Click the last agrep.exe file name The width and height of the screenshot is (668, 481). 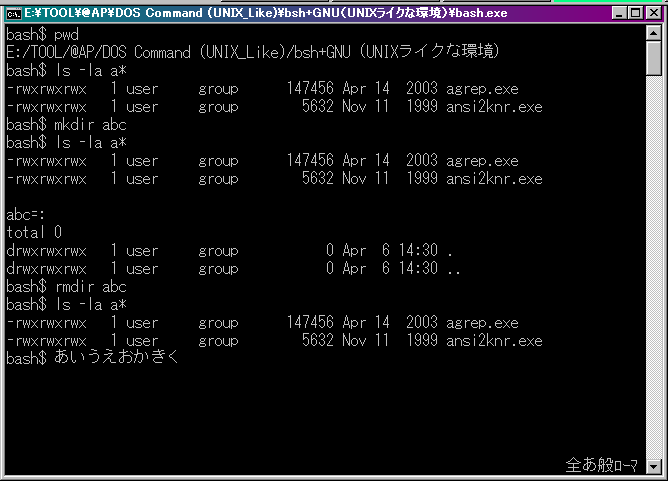482,323
